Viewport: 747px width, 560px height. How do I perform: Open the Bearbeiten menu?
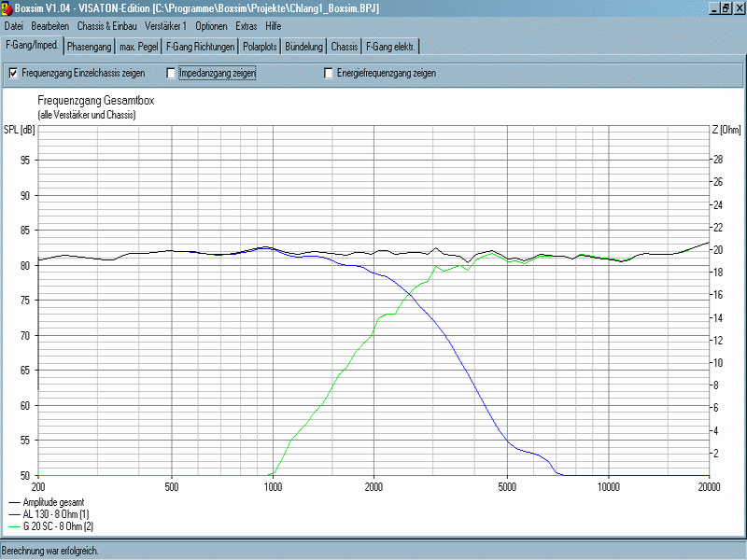pos(50,26)
